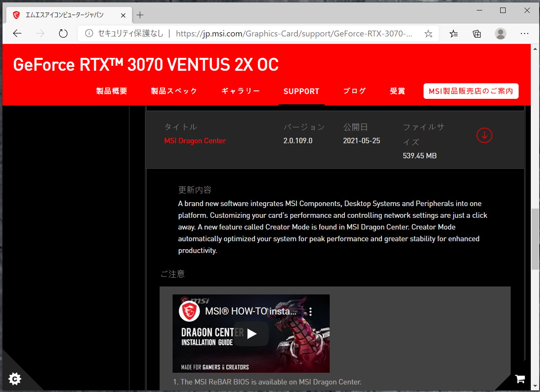Click the 公開日 column label
The height and width of the screenshot is (392, 540).
(356, 127)
